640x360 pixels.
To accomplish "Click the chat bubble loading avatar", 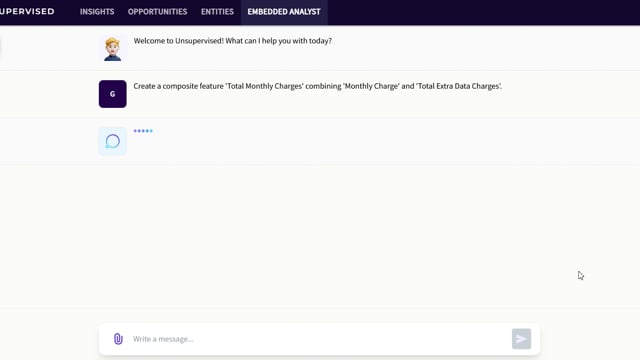I will click(x=113, y=141).
